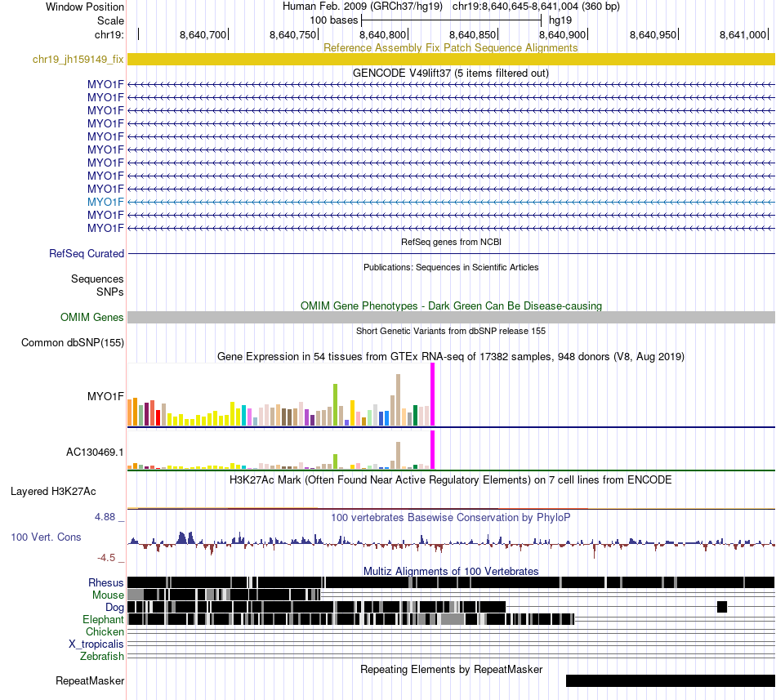
Task: Click the light blue MYO1F transcript label
Action: (105, 202)
